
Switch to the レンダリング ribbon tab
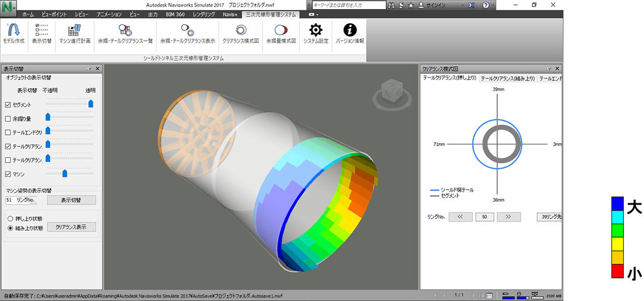click(x=204, y=15)
